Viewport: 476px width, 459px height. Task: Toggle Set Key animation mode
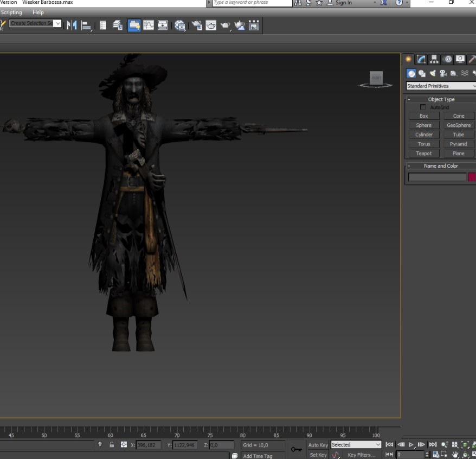(x=318, y=455)
